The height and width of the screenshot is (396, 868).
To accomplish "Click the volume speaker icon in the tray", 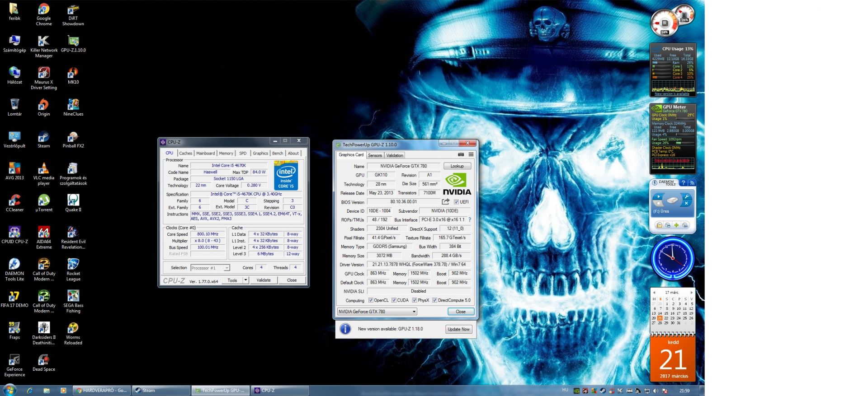I will tap(656, 391).
